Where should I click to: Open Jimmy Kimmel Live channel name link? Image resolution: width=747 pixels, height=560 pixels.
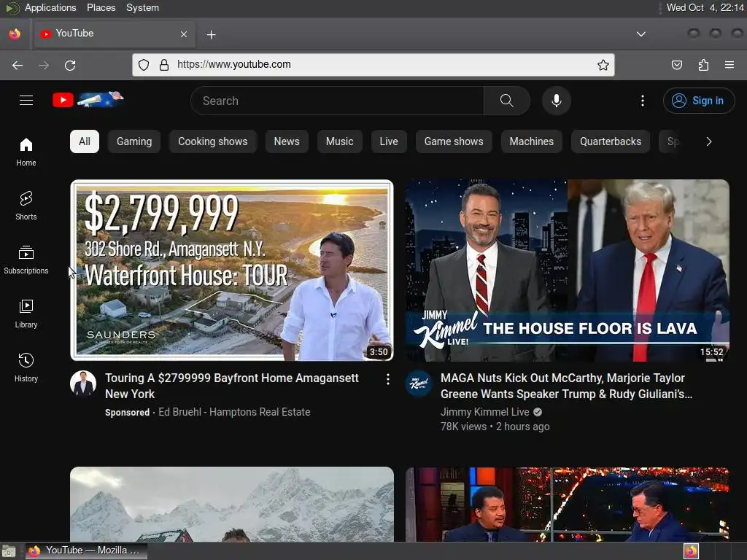click(x=485, y=412)
